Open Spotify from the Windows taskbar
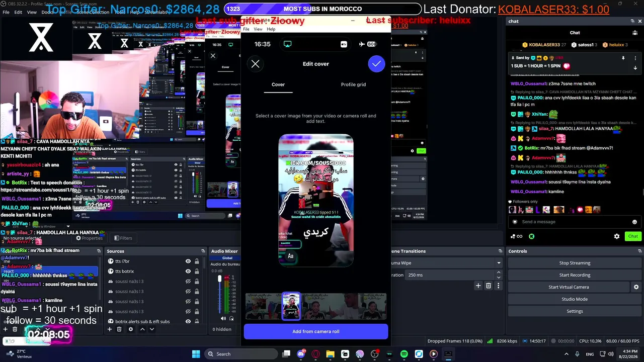 pos(404,354)
